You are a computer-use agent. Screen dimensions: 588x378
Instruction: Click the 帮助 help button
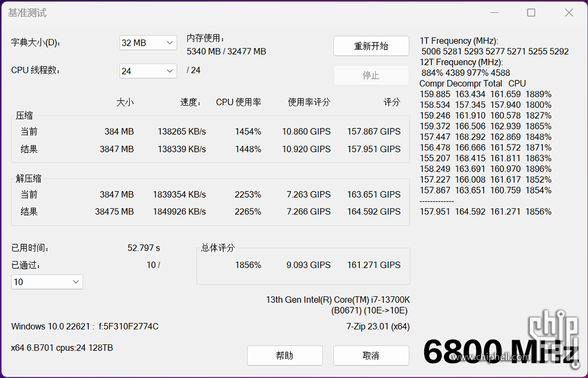tap(284, 355)
